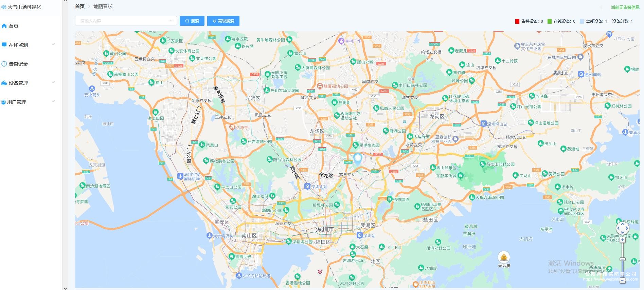The width and height of the screenshot is (644, 290).
Task: Expand the 用户管理 submenu arrow
Action: pos(53,101)
